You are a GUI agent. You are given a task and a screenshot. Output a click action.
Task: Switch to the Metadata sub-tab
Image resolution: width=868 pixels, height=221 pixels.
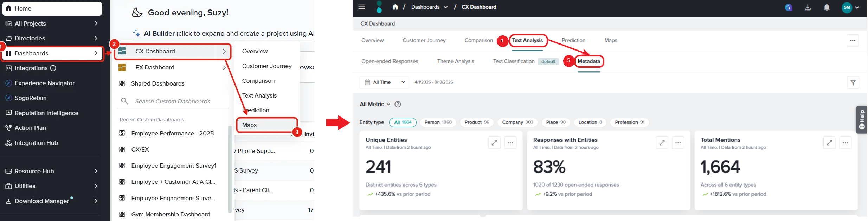pos(589,61)
